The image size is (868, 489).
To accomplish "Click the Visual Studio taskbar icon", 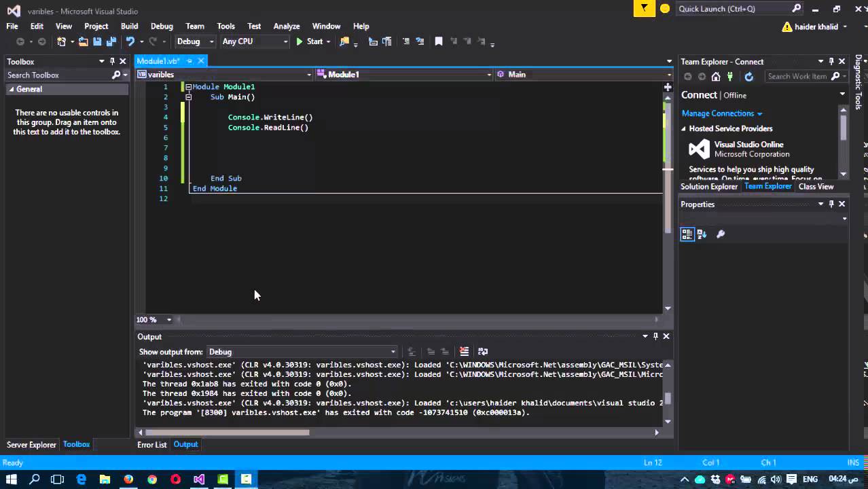I will pos(199,479).
